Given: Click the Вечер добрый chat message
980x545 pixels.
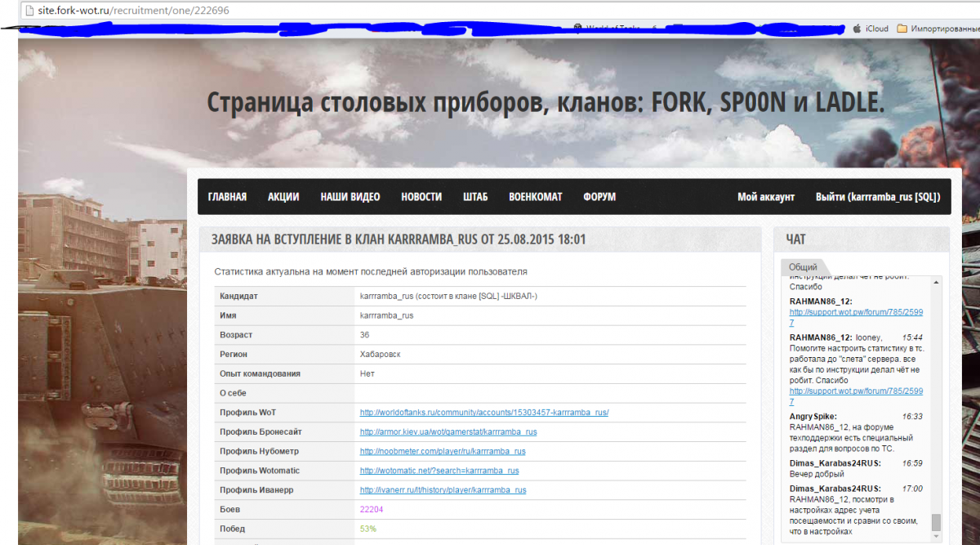Looking at the screenshot, I should pos(817,473).
